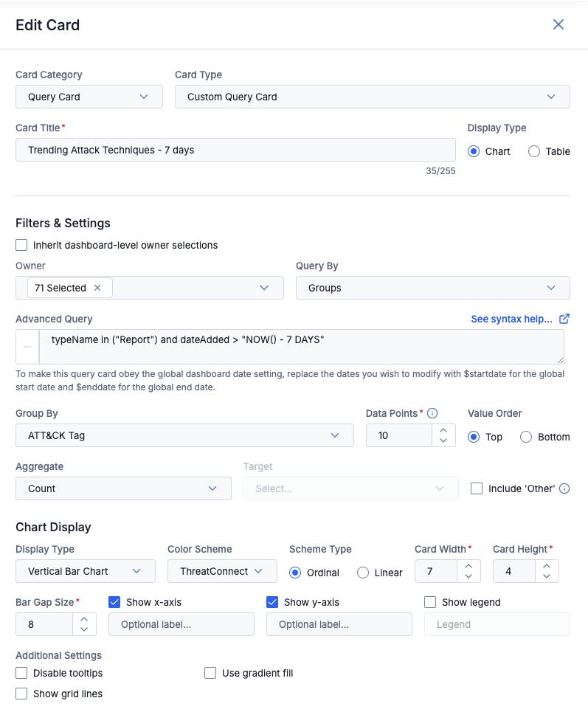The image size is (588, 712).
Task: Increase Card Width using its stepper arrow
Action: [x=467, y=567]
